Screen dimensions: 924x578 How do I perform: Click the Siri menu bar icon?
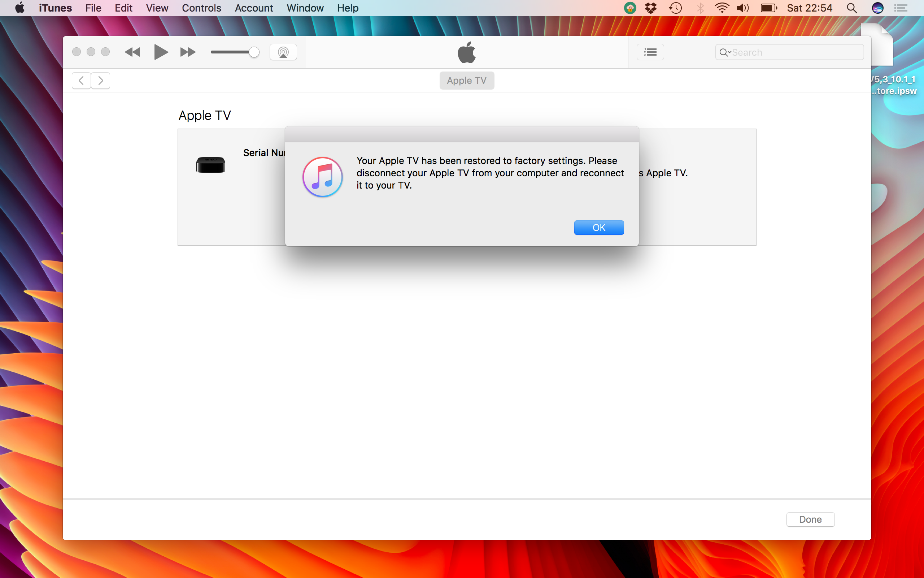click(x=877, y=8)
